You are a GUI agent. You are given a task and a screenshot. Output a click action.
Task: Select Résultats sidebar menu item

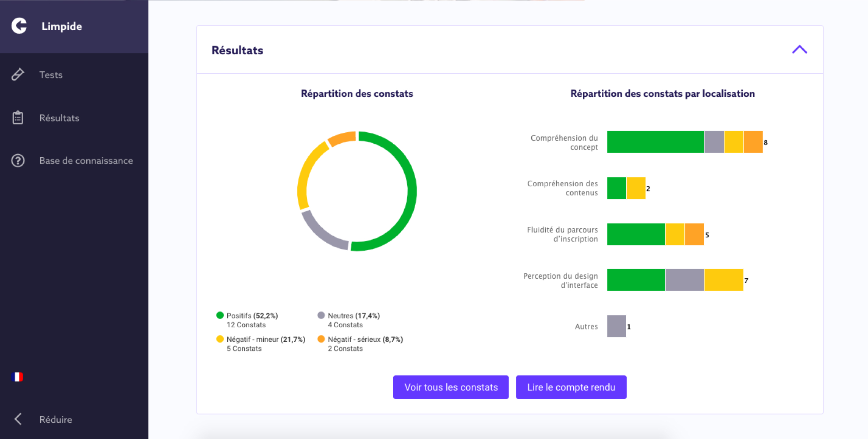tap(59, 118)
